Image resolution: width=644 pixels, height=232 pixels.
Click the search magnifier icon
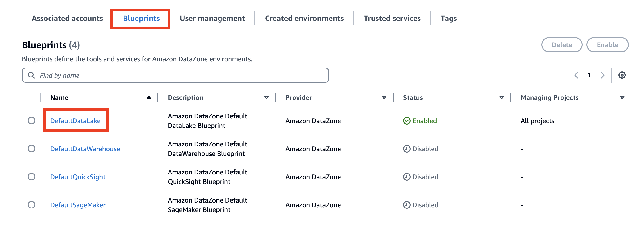click(31, 75)
